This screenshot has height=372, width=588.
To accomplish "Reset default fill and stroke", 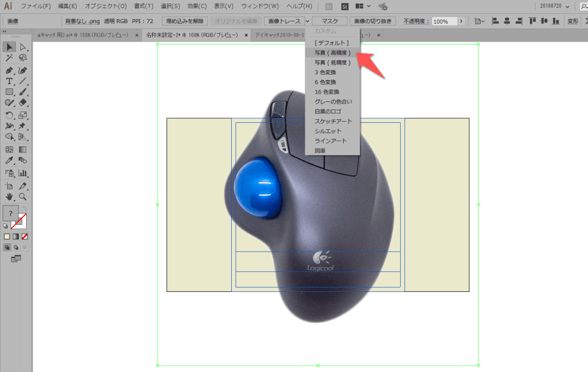I will (x=5, y=226).
